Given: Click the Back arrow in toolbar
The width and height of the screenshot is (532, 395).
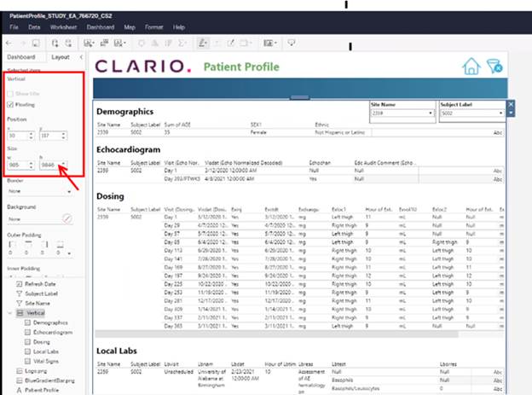Looking at the screenshot, I should [9, 44].
